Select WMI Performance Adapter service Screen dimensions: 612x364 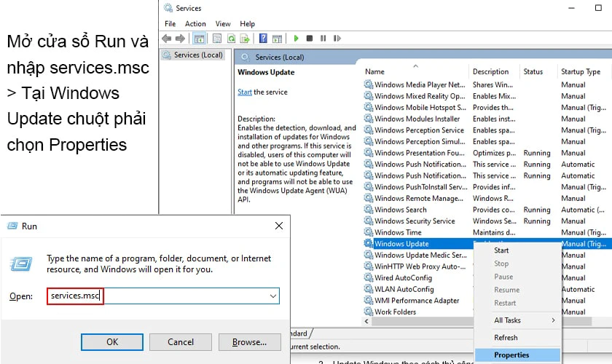tap(417, 301)
